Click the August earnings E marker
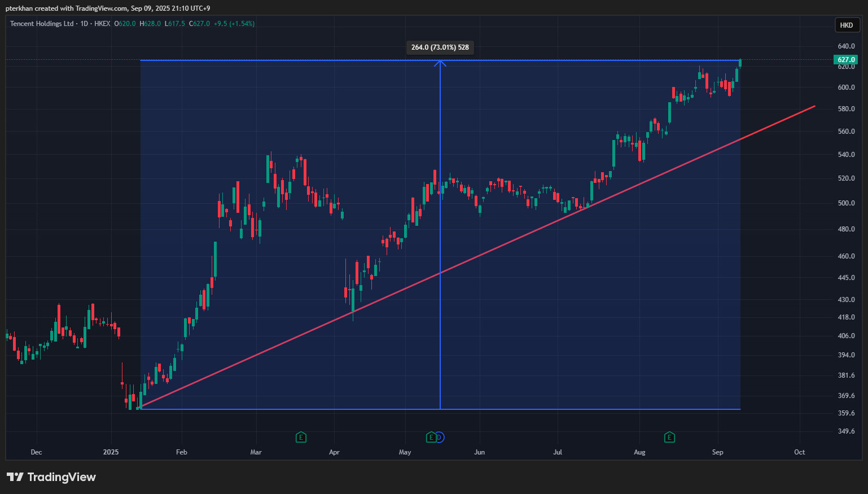Screen dimensions: 868x494 (x=669, y=437)
